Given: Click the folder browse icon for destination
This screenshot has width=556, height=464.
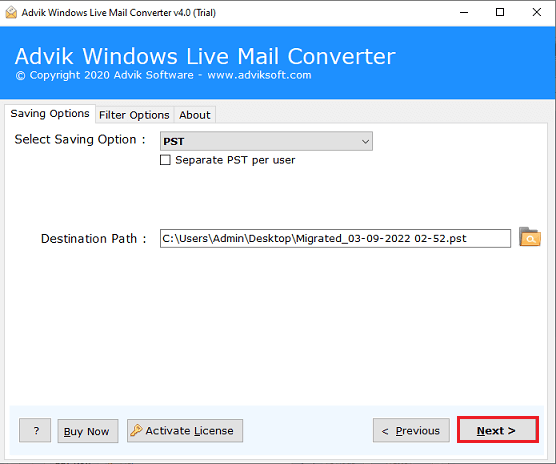Looking at the screenshot, I should point(530,237).
